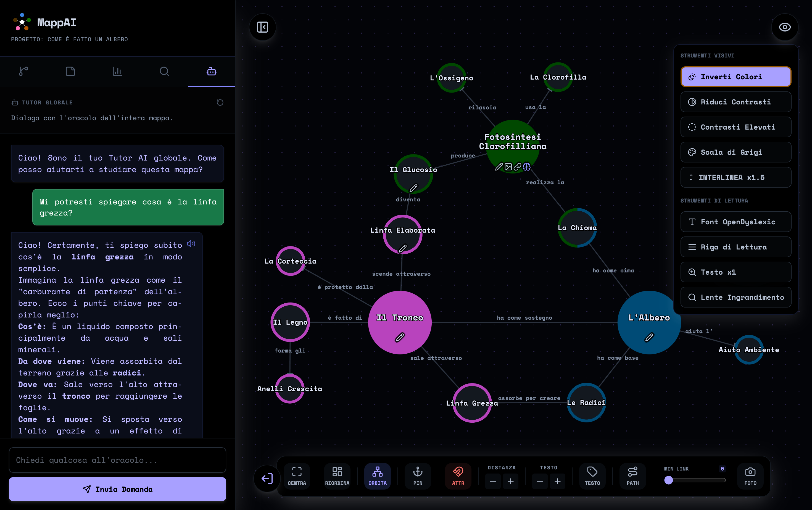Collapse the sidebar panel icon
The width and height of the screenshot is (812, 510).
pos(262,27)
